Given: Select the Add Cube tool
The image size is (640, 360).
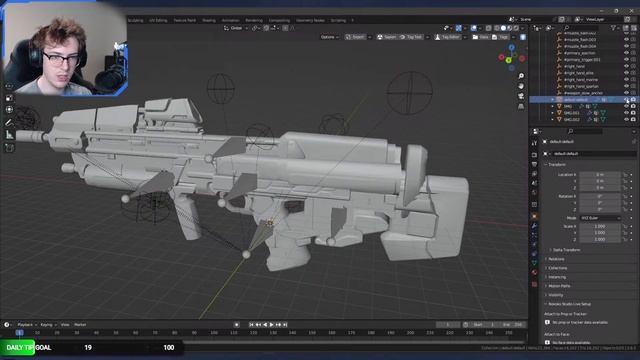Looking at the screenshot, I should tap(9, 148).
